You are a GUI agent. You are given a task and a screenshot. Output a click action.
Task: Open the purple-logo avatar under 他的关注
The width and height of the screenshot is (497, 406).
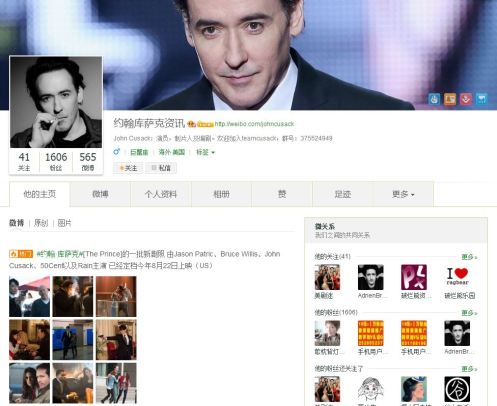pyautogui.click(x=414, y=277)
